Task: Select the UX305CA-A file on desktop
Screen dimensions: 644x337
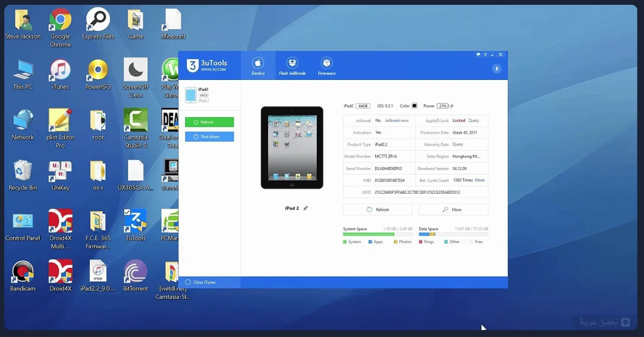Action: 136,175
